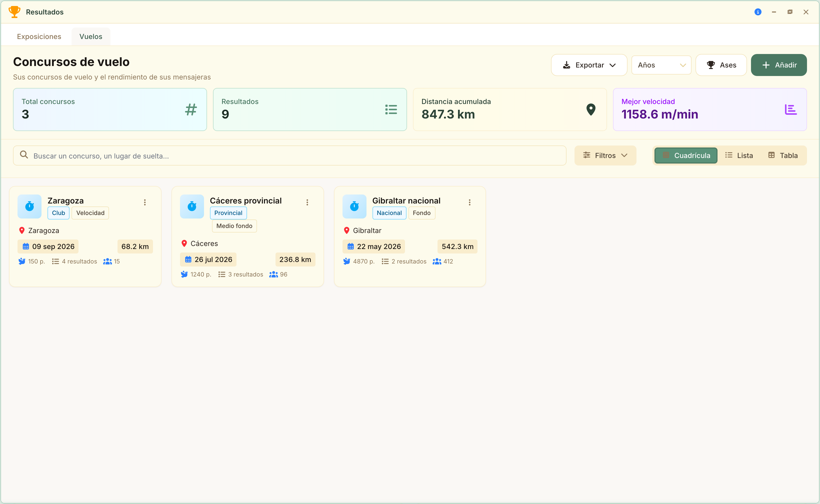Image resolution: width=820 pixels, height=504 pixels.
Task: Switch to Tabla view
Action: [783, 155]
